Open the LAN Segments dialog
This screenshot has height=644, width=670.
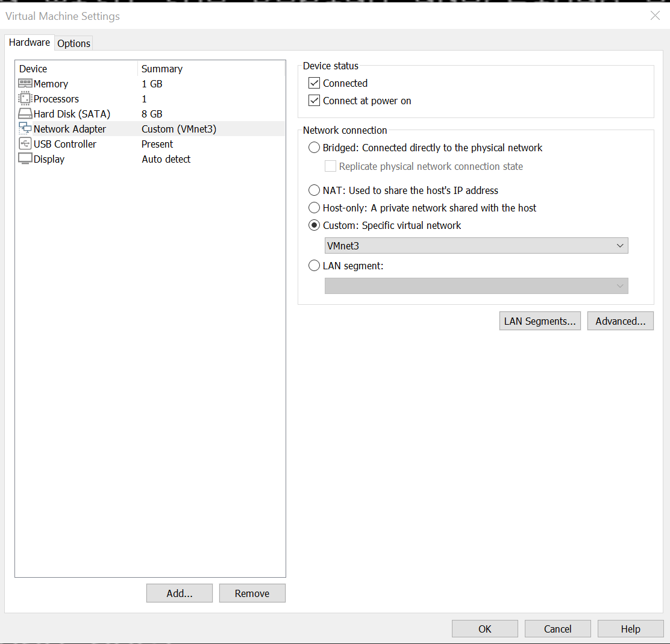(x=540, y=320)
